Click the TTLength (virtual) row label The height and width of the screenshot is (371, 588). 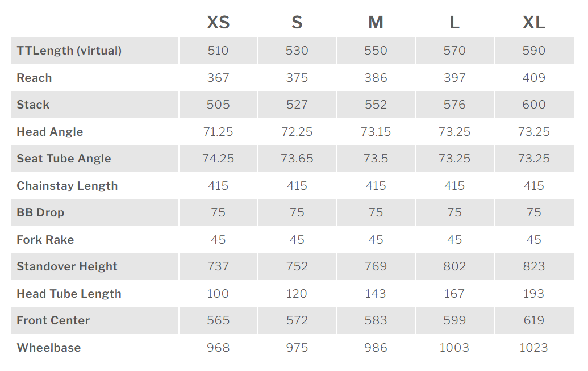tap(69, 51)
